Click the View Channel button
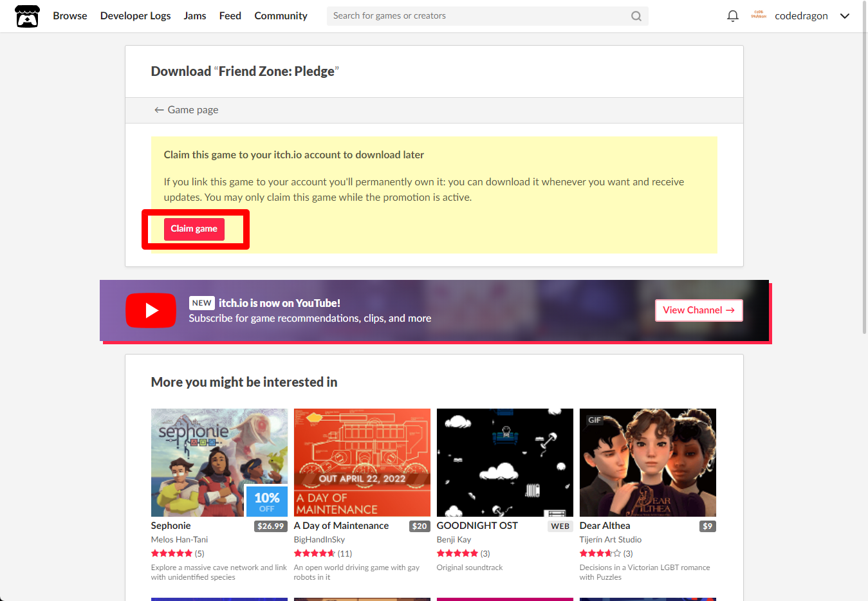 click(x=699, y=310)
